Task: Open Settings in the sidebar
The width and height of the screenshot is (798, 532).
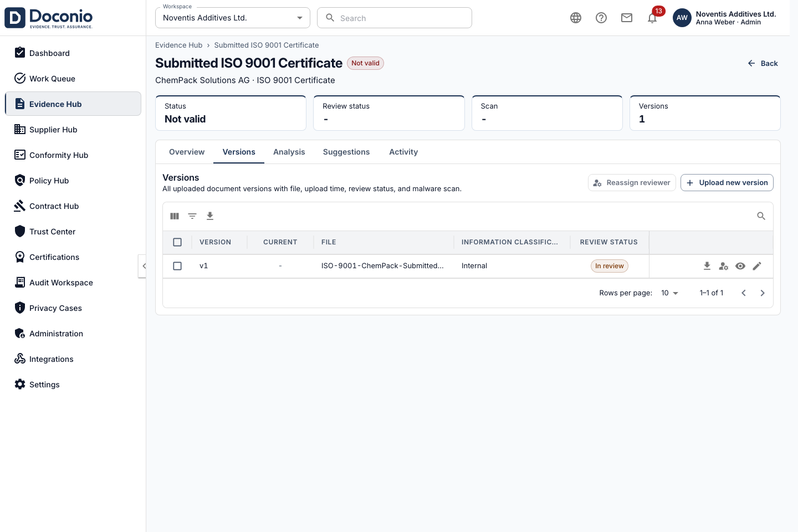Action: click(x=73, y=385)
